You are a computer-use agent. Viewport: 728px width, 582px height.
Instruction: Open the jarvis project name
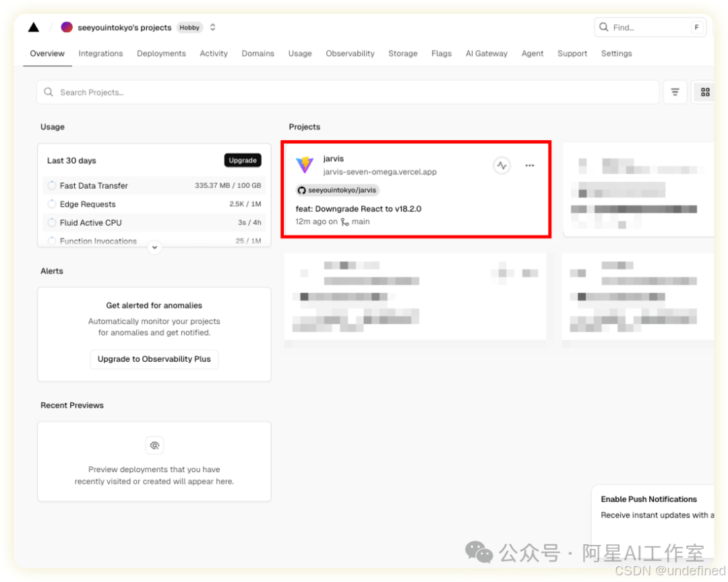[x=334, y=159]
